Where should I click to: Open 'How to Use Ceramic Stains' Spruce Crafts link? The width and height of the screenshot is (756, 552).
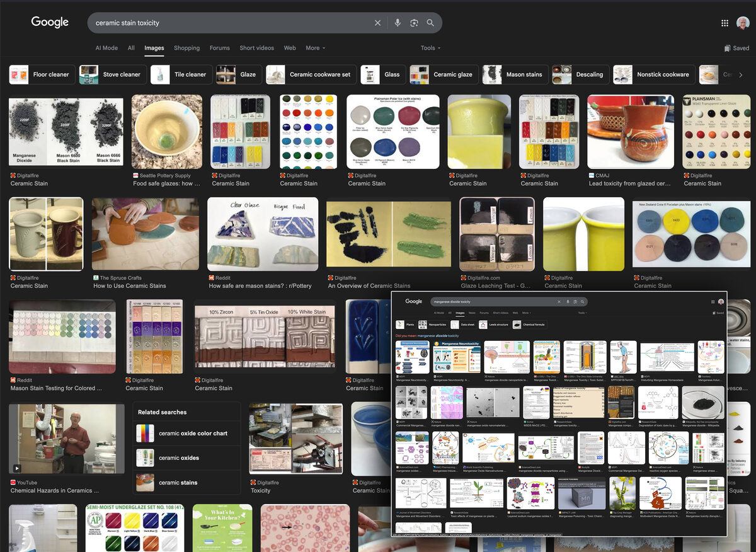130,285
